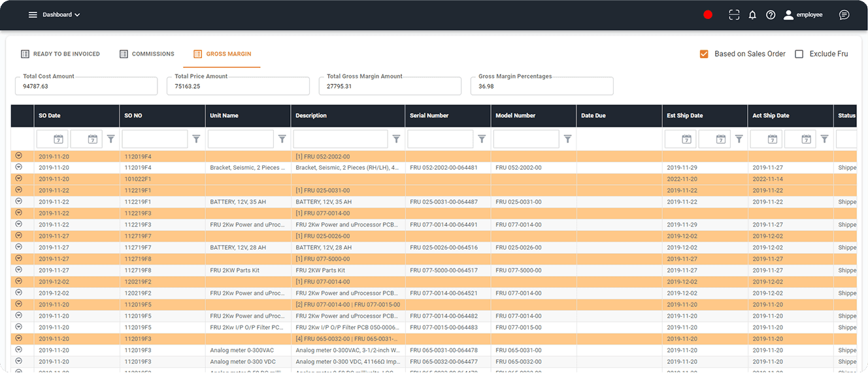Sort by Serial Number column header

coord(448,116)
